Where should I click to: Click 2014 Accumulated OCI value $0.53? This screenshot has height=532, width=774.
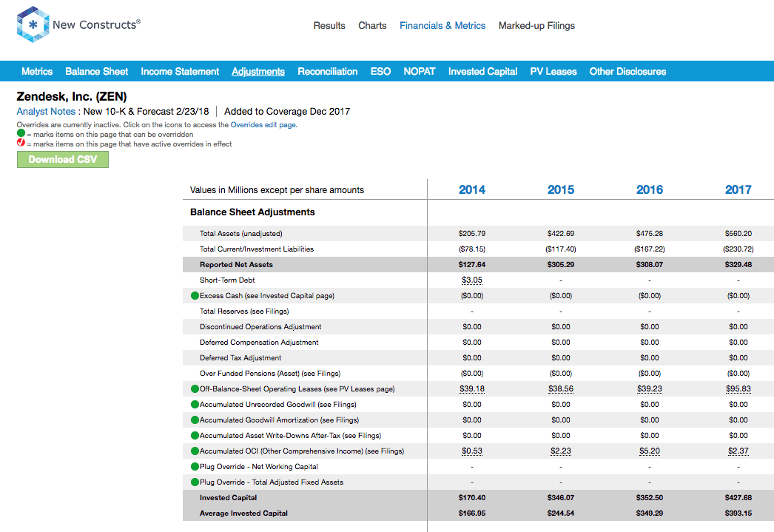(x=472, y=451)
